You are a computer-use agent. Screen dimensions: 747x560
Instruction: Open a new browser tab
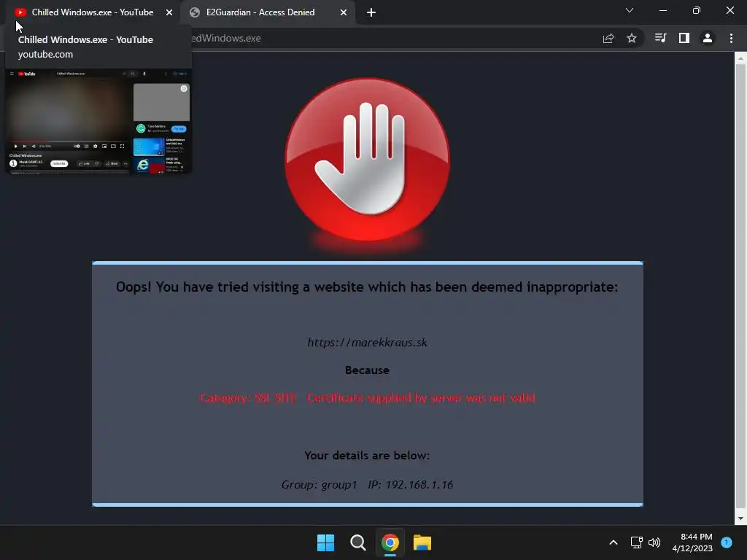[371, 12]
